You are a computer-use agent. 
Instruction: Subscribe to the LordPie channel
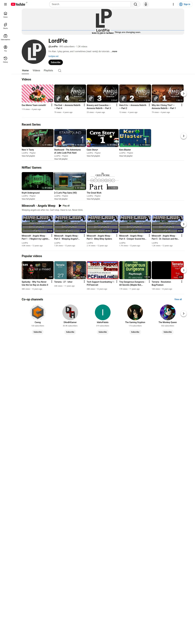pos(56,62)
